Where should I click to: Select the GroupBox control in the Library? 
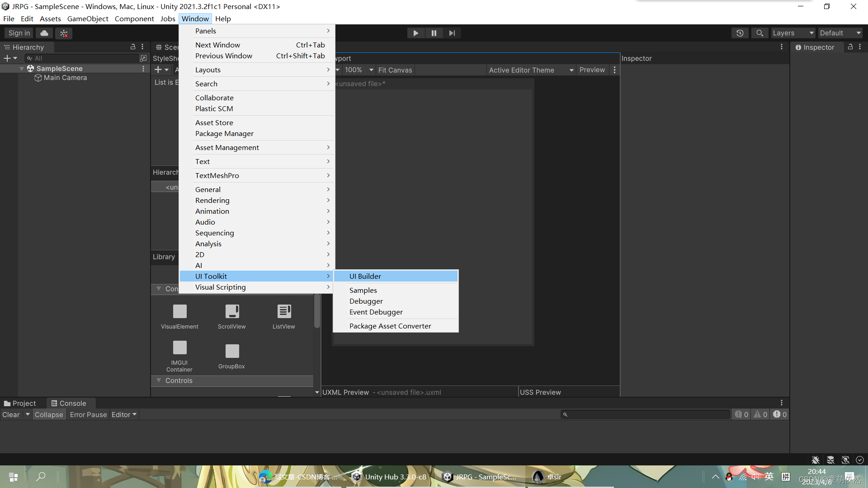pyautogui.click(x=231, y=356)
